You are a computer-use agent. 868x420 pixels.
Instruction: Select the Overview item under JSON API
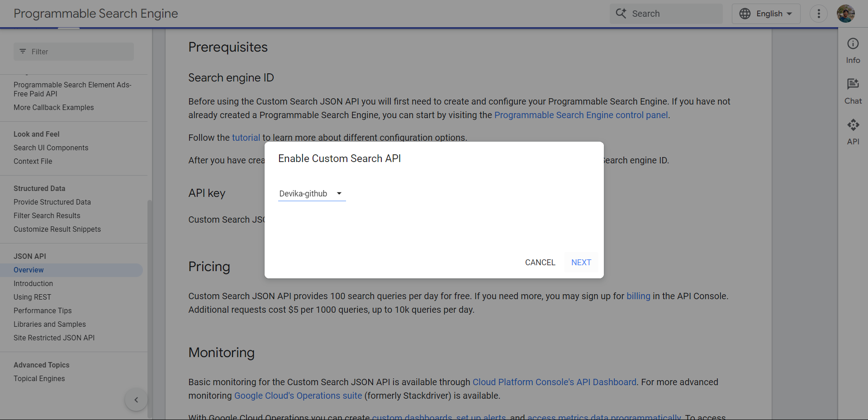71,270
